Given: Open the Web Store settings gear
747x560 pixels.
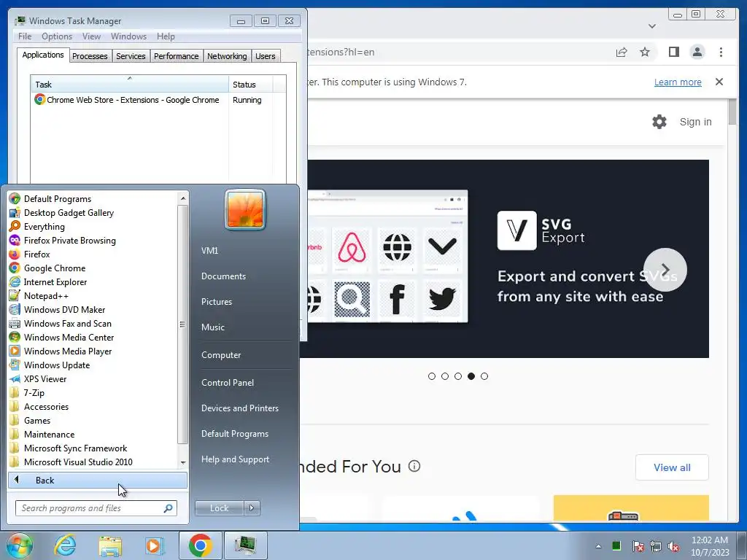Looking at the screenshot, I should tap(659, 122).
